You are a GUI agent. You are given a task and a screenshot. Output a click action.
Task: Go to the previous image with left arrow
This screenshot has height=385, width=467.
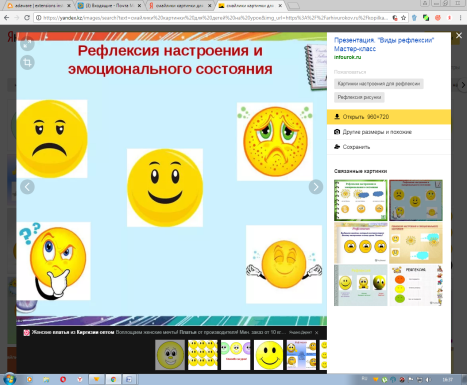(27, 187)
